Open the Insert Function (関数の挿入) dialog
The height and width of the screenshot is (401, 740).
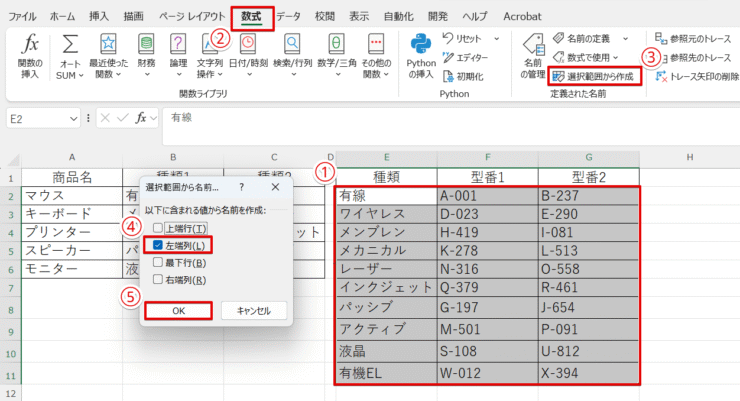[30, 57]
